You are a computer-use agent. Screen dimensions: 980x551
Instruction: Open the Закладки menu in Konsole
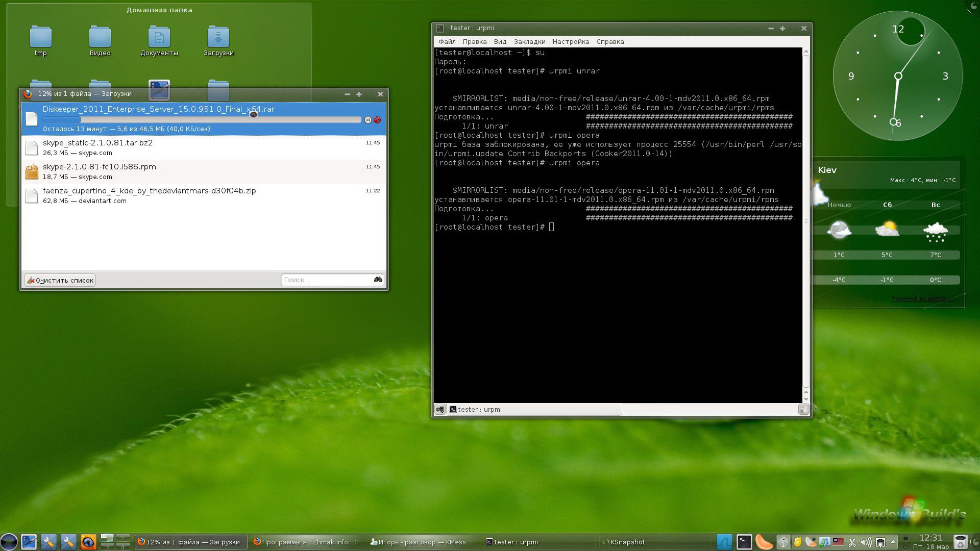tap(529, 42)
